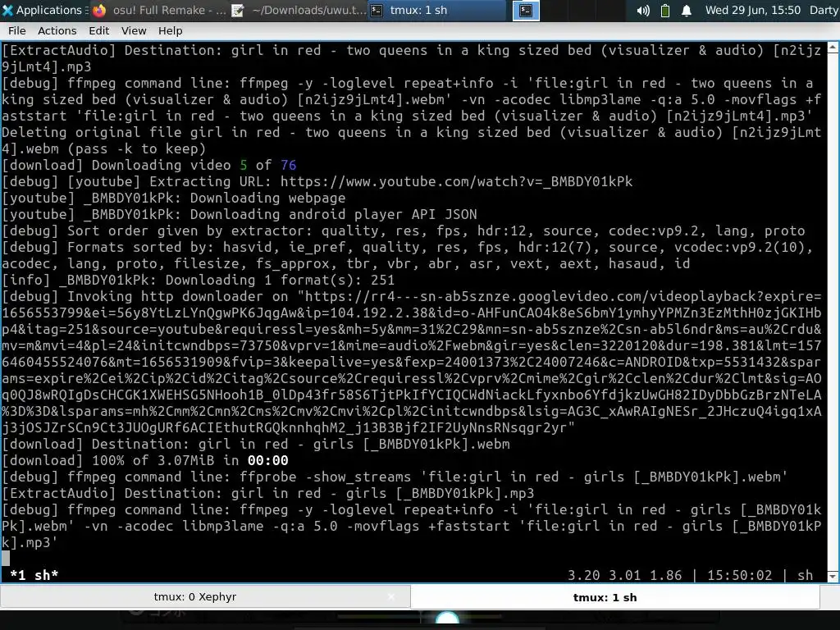Open the Help menu
Screen dimensions: 840x630
171,31
